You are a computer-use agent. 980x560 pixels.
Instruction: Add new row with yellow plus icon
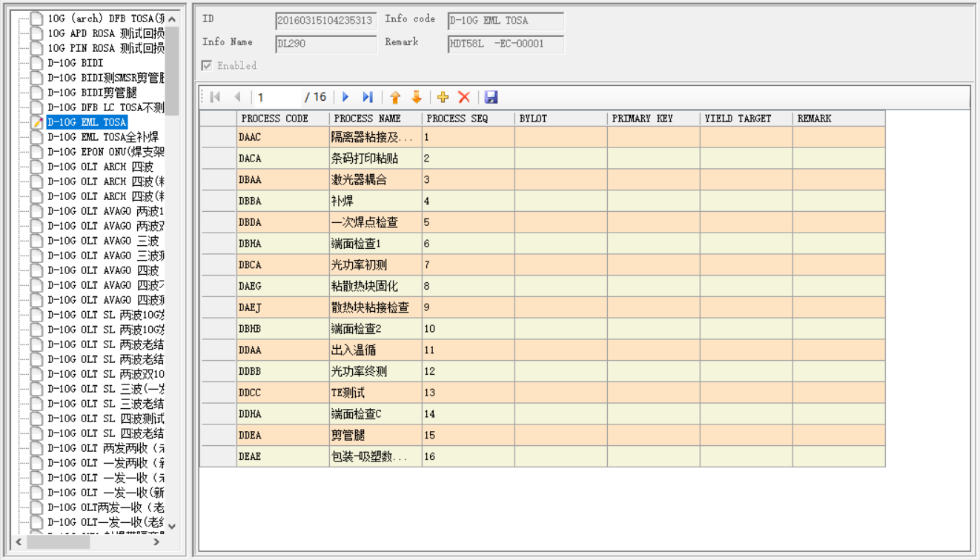(443, 97)
